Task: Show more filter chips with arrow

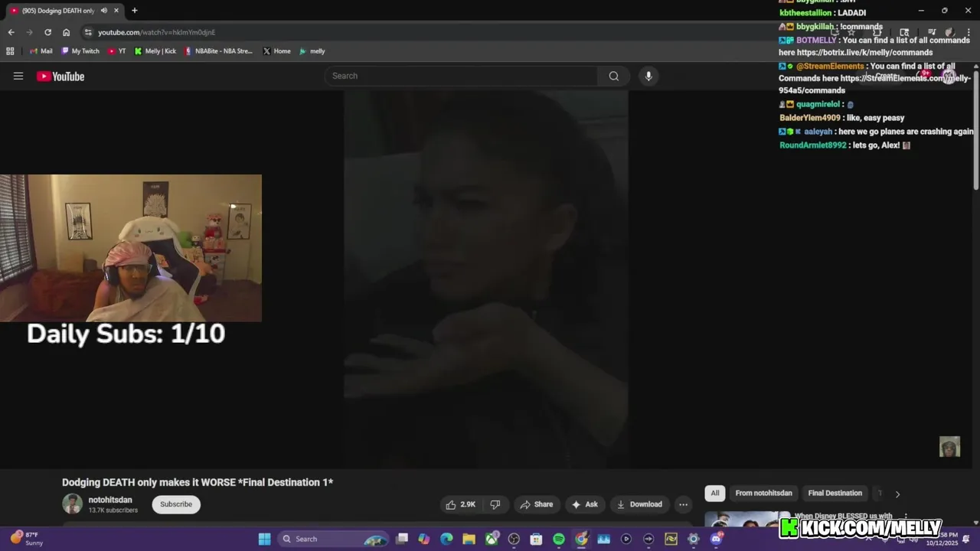Action: [x=897, y=494]
